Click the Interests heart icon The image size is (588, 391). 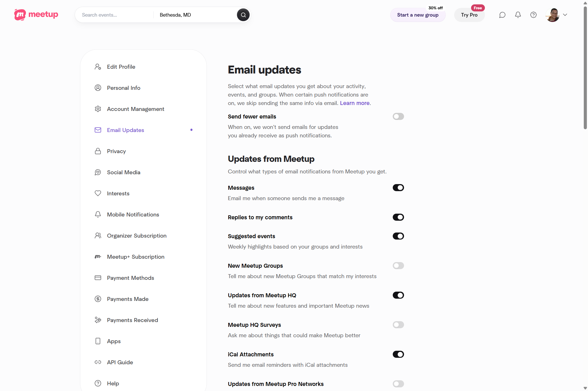click(98, 193)
